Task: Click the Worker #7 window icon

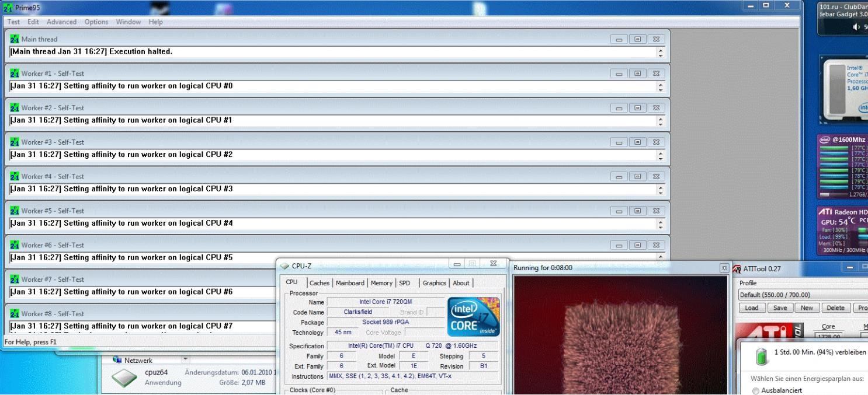Action: tap(15, 280)
